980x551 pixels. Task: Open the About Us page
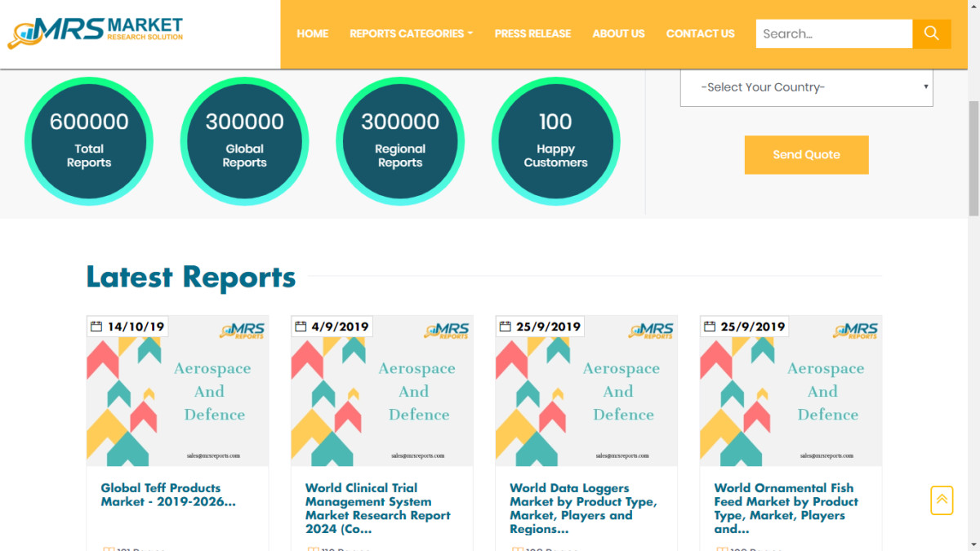pos(618,33)
